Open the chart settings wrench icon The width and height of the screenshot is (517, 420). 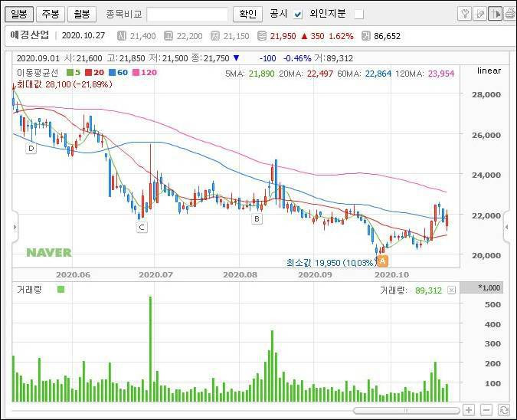(x=465, y=15)
